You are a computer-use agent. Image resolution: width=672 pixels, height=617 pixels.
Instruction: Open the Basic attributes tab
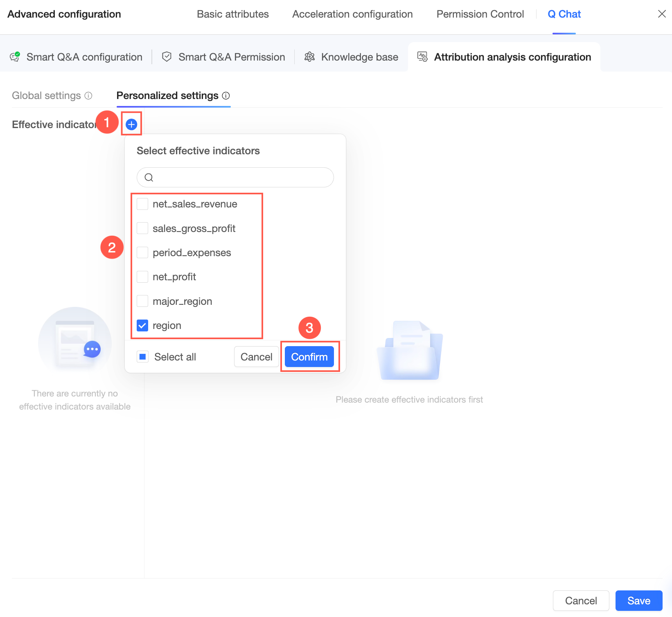click(233, 14)
